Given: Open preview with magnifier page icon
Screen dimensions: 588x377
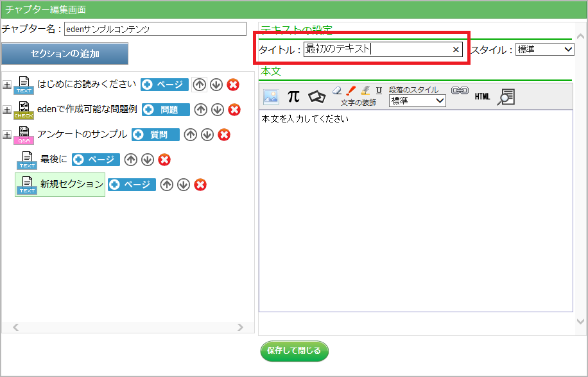Looking at the screenshot, I should 506,97.
